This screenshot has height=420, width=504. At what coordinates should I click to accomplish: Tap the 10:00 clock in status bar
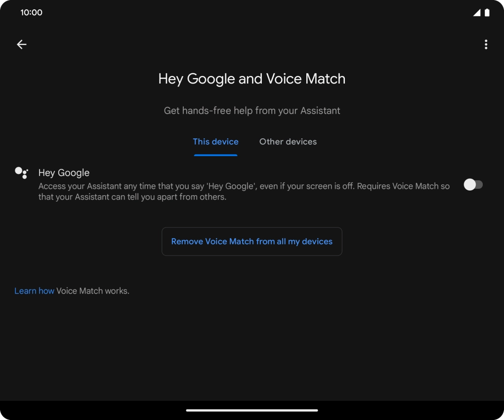tap(31, 13)
